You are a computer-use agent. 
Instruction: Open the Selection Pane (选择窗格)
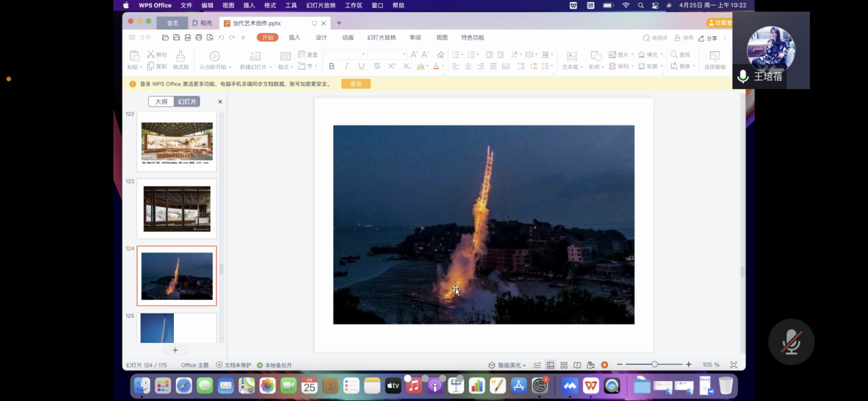click(x=715, y=56)
